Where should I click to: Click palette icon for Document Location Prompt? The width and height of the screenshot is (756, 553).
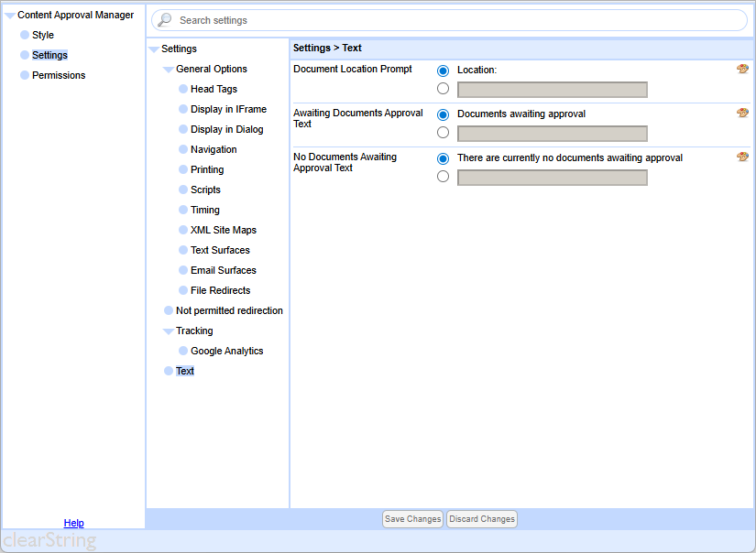[742, 70]
